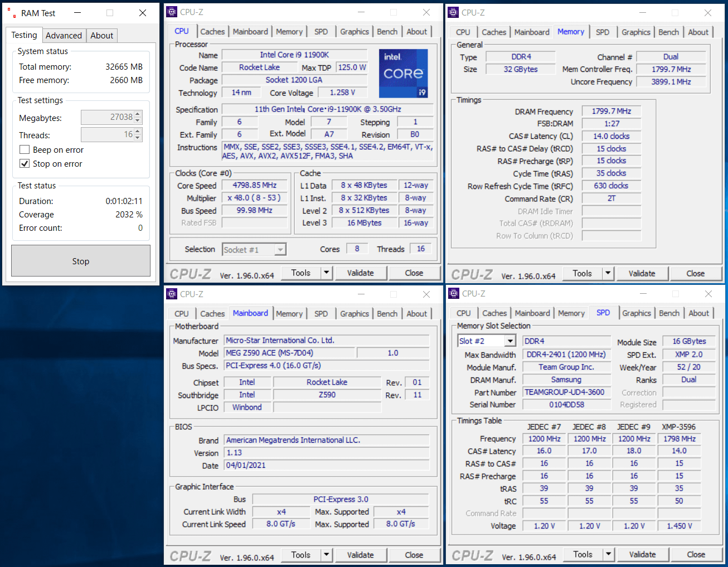Click XMP-3596 frequency 1798 MHz cell
Image resolution: width=728 pixels, height=567 pixels.
click(679, 439)
